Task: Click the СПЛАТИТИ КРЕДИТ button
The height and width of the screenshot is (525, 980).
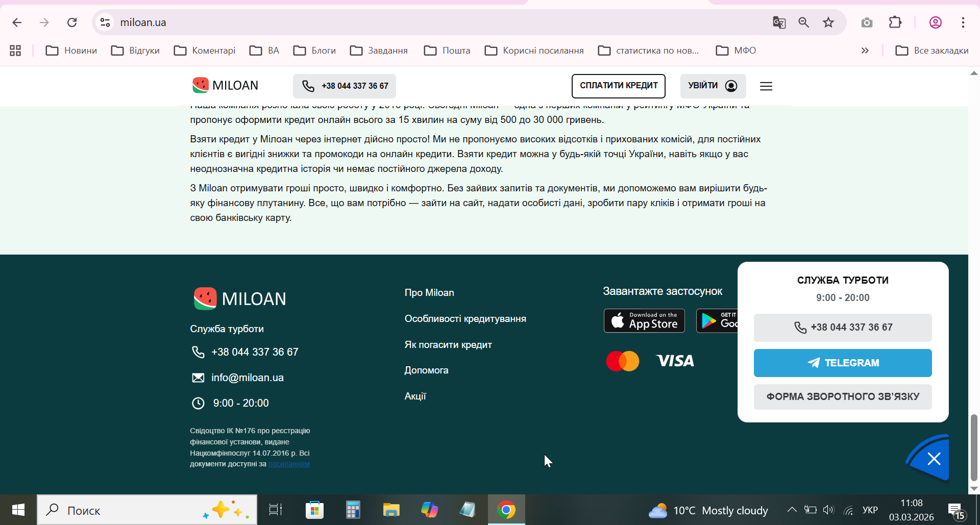Action: tap(619, 86)
